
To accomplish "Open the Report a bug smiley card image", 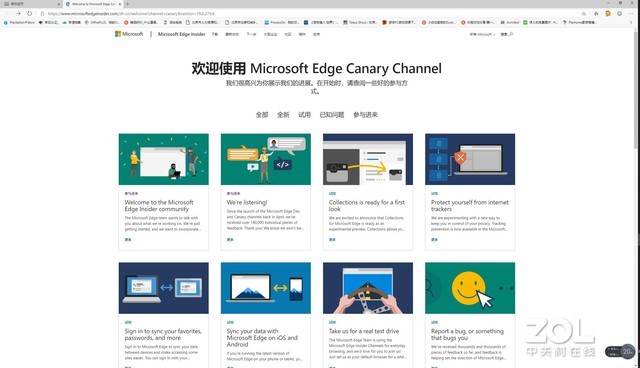I will (470, 288).
